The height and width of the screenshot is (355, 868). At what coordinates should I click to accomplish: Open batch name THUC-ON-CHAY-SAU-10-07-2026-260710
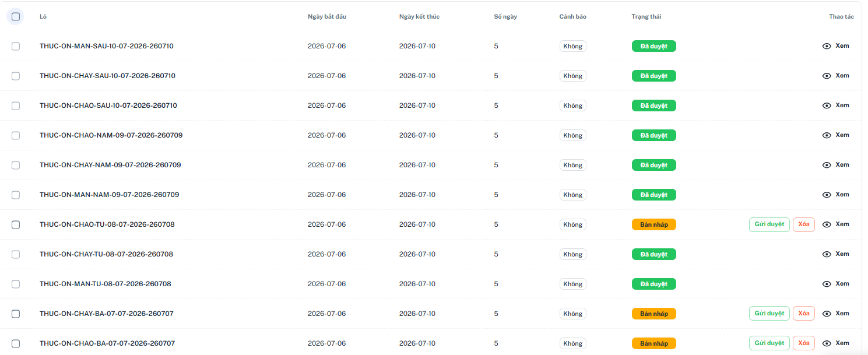click(x=107, y=76)
